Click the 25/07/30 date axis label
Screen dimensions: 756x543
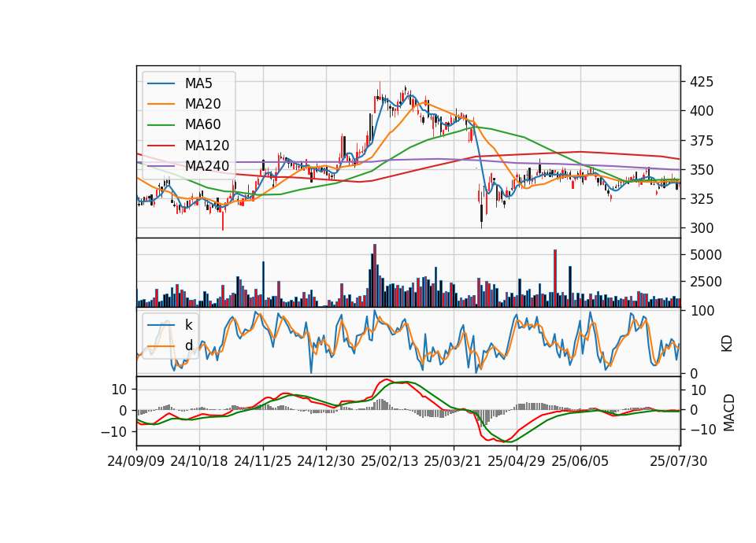[679, 461]
